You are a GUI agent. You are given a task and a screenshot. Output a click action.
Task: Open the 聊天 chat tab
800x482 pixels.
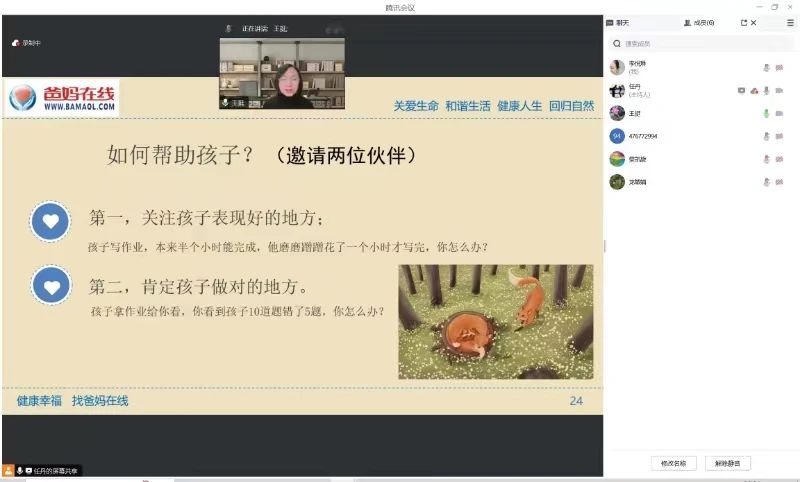[618, 22]
